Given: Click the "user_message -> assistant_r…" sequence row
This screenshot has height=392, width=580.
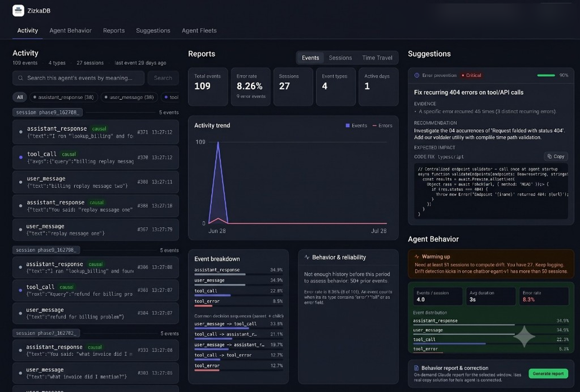Looking at the screenshot, I should (238, 346).
